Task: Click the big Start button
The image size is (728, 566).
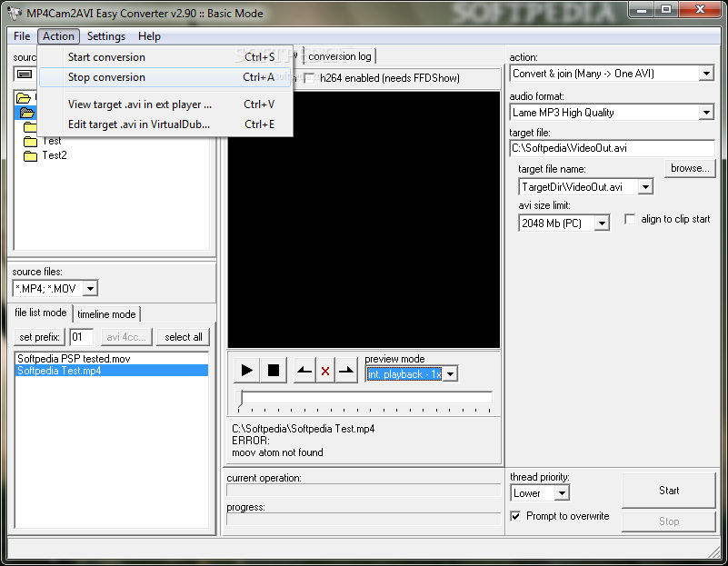Action: pyautogui.click(x=669, y=491)
